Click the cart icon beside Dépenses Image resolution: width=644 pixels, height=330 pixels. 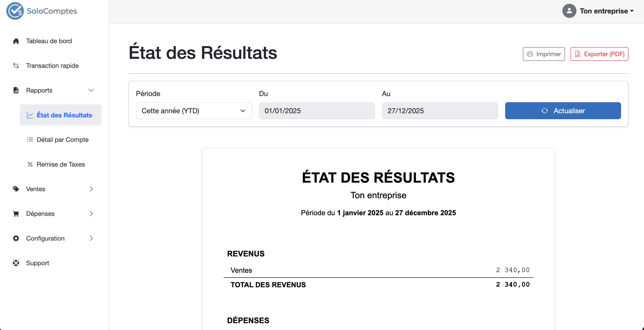coord(16,214)
